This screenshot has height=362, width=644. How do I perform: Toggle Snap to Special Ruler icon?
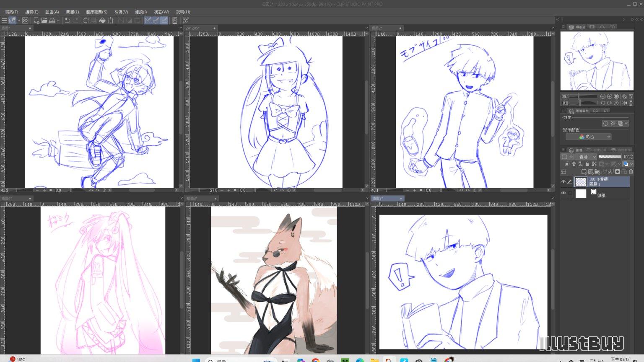(x=156, y=21)
